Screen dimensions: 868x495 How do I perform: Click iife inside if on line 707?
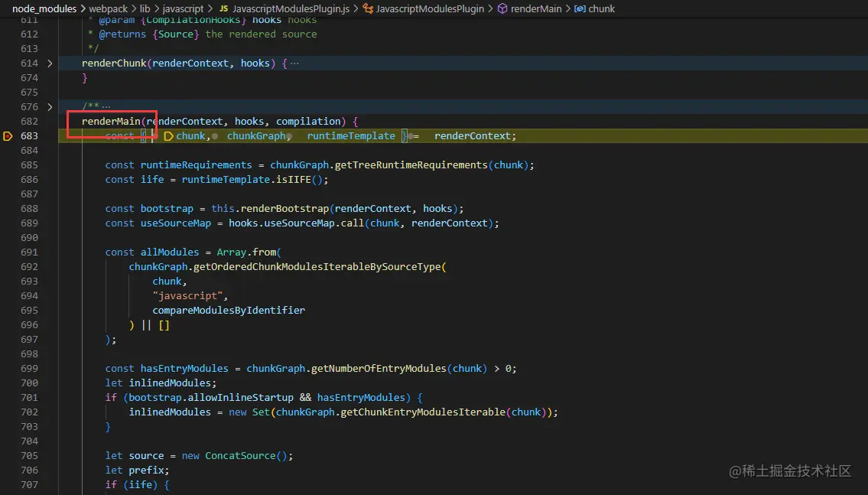tap(140, 484)
